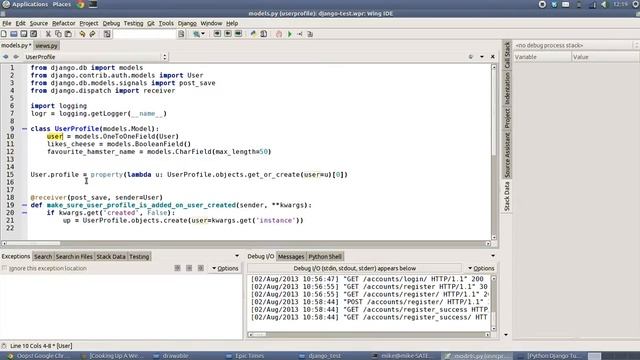640x360 pixels.
Task: Open the Indentation vertical tab
Action: pos(507,89)
